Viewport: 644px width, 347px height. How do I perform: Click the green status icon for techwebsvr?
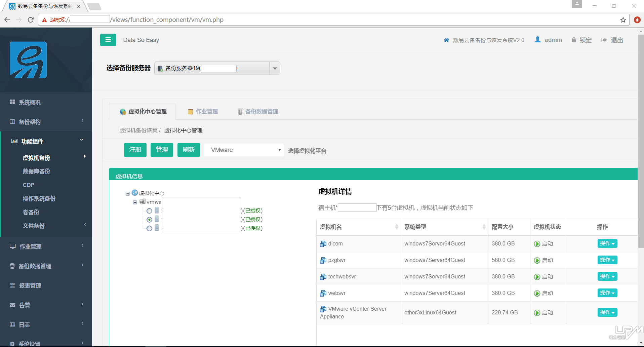pyautogui.click(x=537, y=277)
